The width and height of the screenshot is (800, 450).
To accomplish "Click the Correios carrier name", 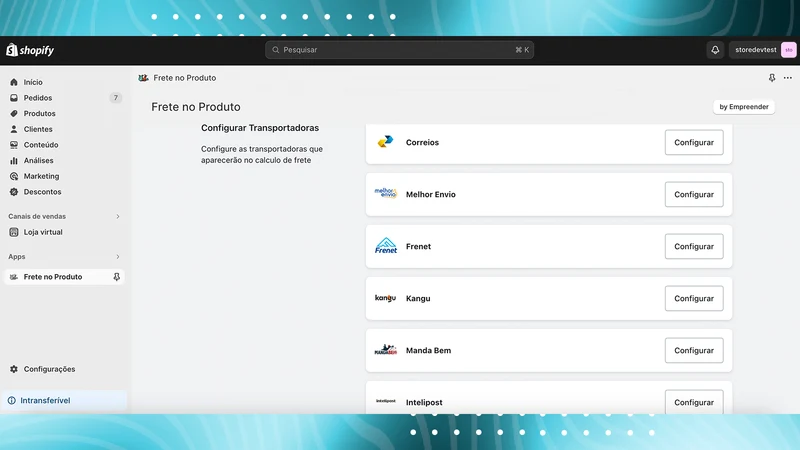I will tap(422, 142).
